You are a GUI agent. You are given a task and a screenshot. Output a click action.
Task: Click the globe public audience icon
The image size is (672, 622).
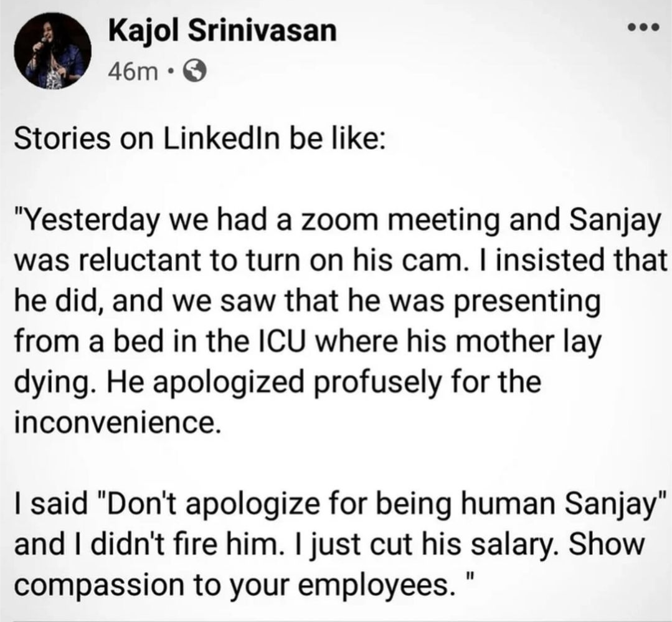pos(196,74)
